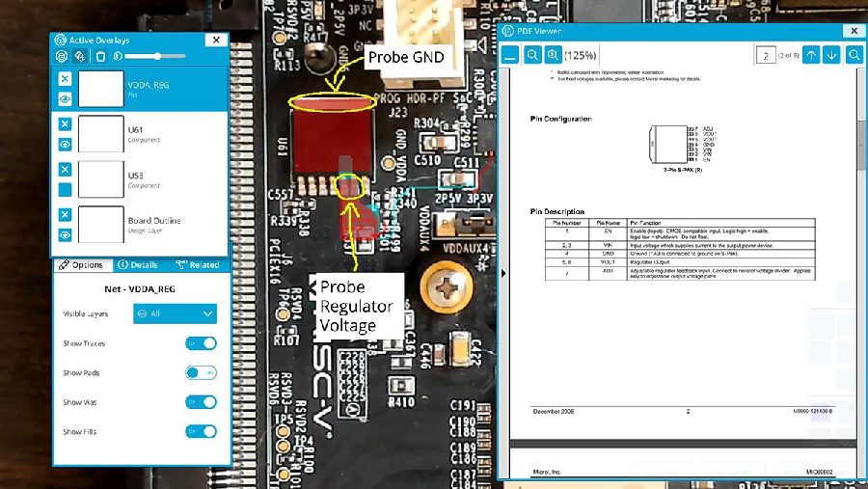Toggle visibility of the U61 overlay
Screen dimensions: 868x489
click(65, 145)
